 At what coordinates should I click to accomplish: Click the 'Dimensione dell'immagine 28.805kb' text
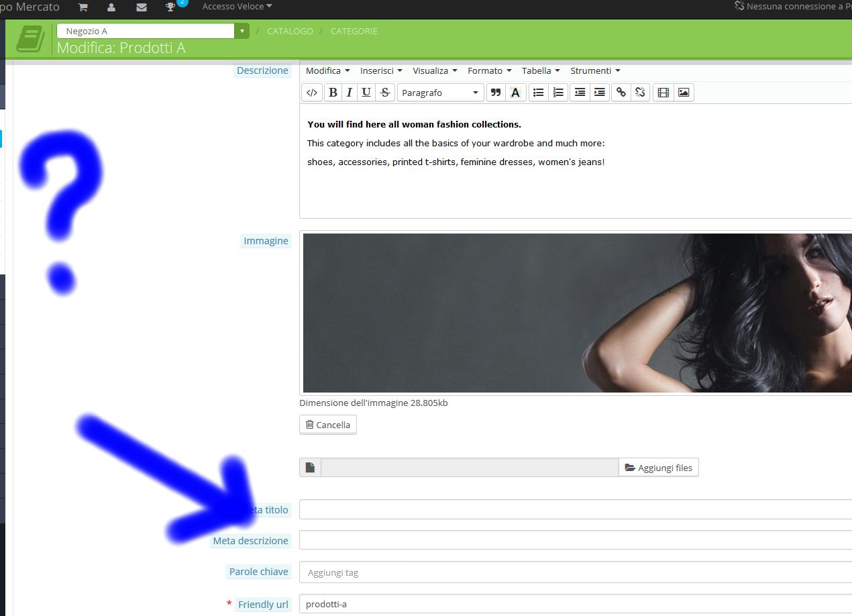pos(374,403)
